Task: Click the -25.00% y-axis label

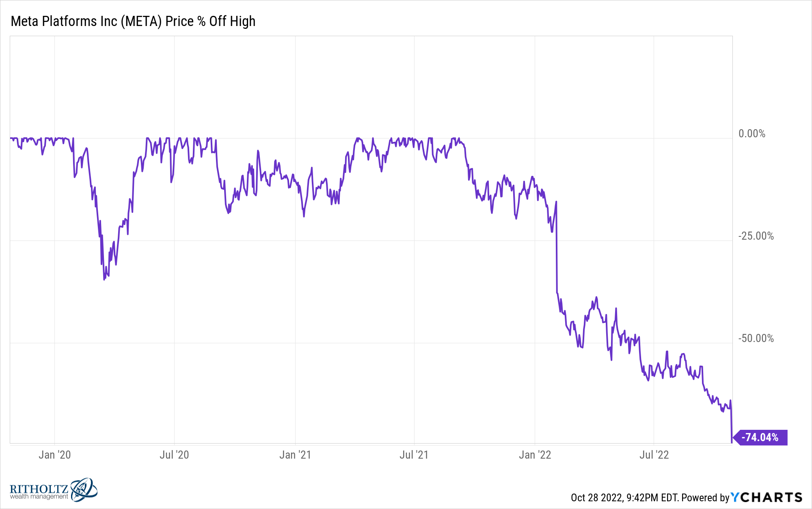Action: click(x=756, y=236)
